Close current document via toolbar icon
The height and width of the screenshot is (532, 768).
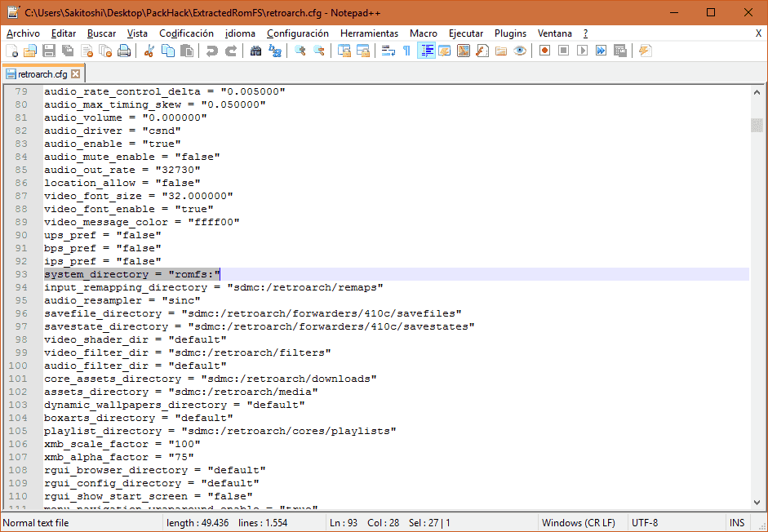point(87,51)
